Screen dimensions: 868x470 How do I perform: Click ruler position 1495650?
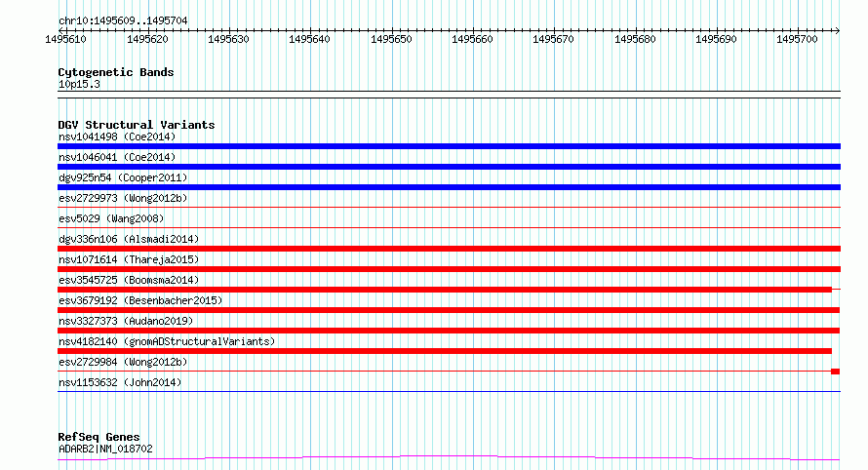[391, 39]
